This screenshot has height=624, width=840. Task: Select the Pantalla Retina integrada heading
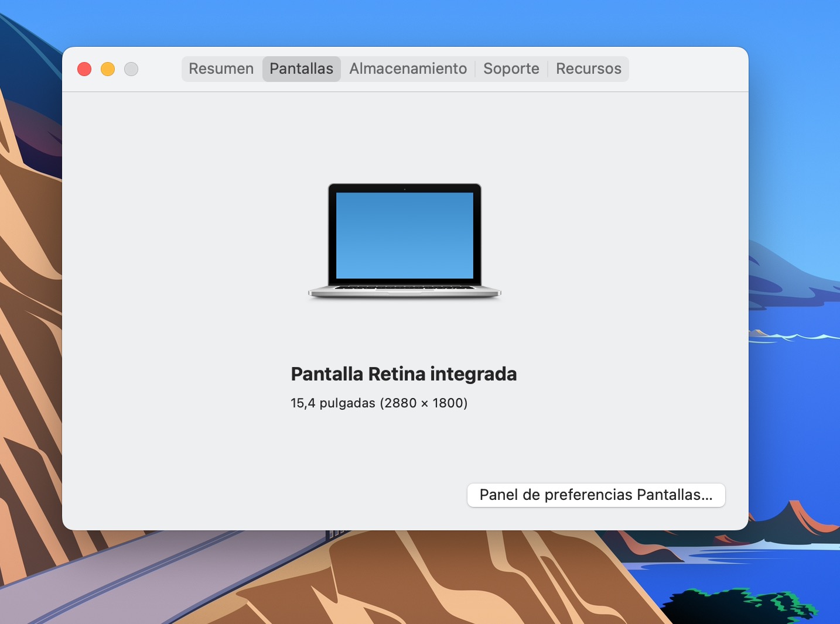coord(404,374)
